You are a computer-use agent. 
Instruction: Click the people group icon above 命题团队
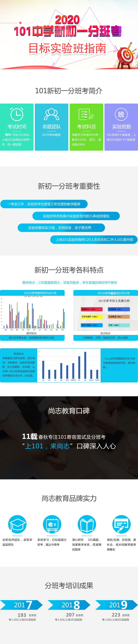click(x=51, y=114)
